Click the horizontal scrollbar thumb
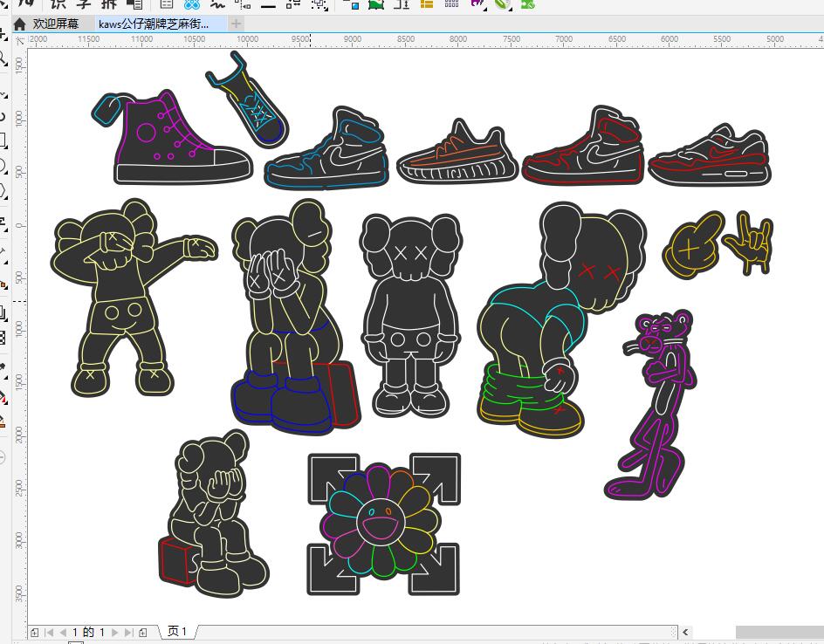The height and width of the screenshot is (644, 824). click(779, 632)
